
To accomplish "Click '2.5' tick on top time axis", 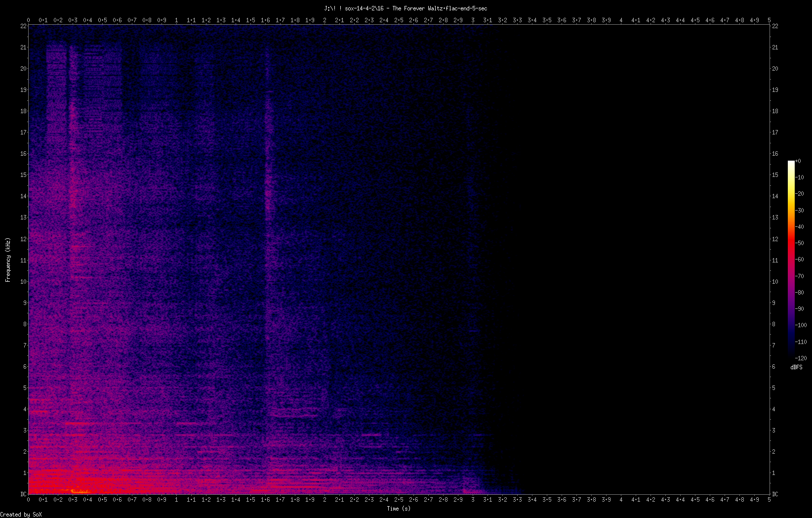I will coord(399,20).
